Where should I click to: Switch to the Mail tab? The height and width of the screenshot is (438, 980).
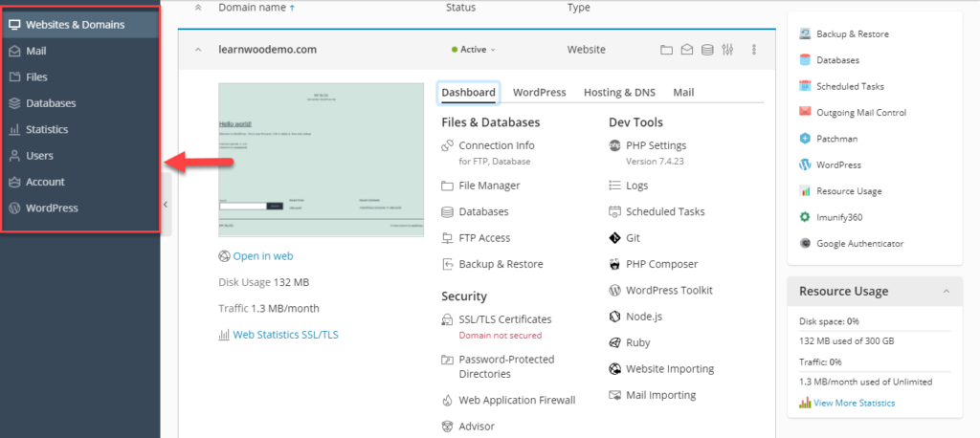tap(683, 93)
